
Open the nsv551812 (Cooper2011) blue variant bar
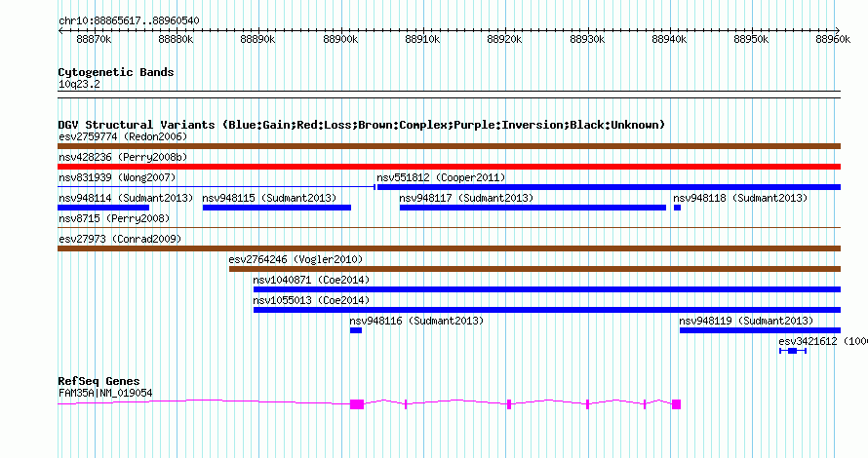[x=609, y=187]
